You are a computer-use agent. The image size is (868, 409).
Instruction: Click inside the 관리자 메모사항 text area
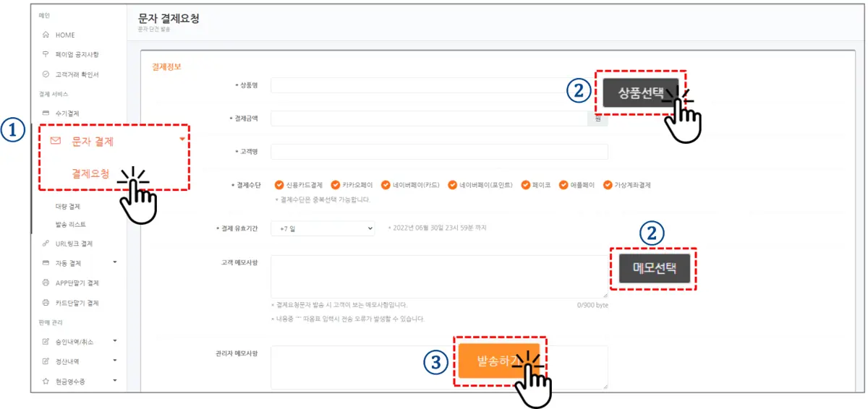[439, 367]
